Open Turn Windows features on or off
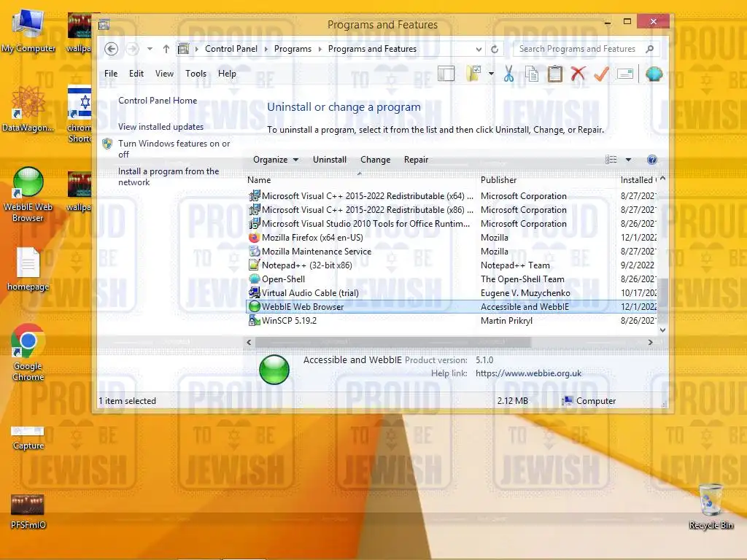Screen dimensions: 747x560 click(174, 149)
